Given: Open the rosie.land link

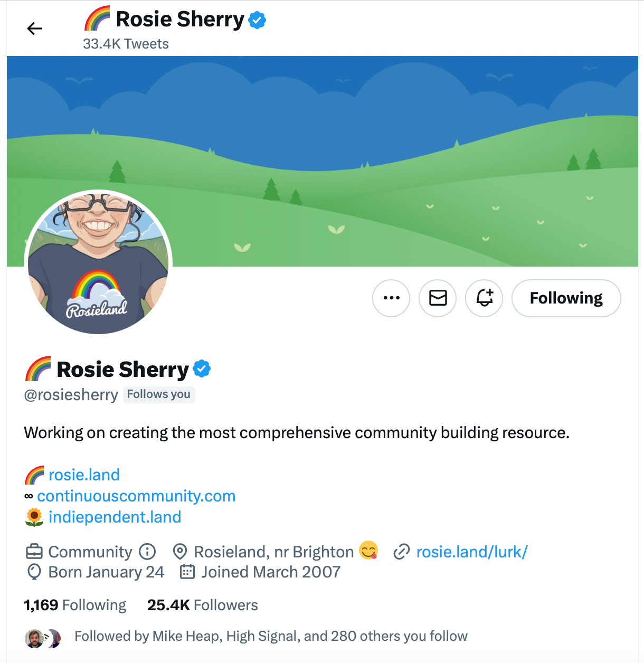Looking at the screenshot, I should pos(84,475).
